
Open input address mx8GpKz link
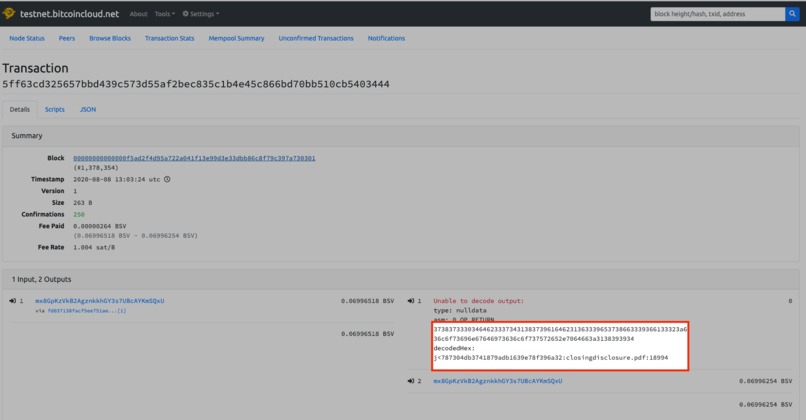pyautogui.click(x=100, y=301)
